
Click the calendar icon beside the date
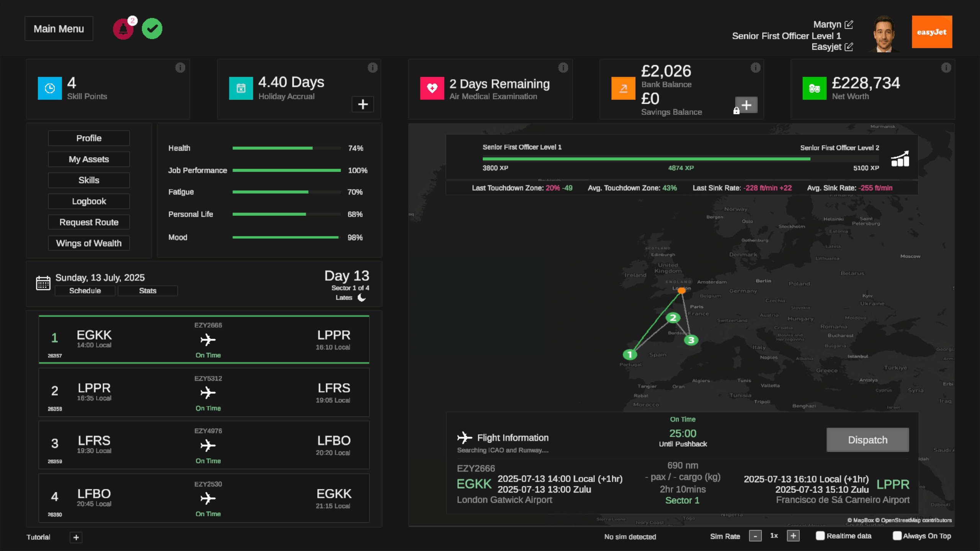pos(43,283)
